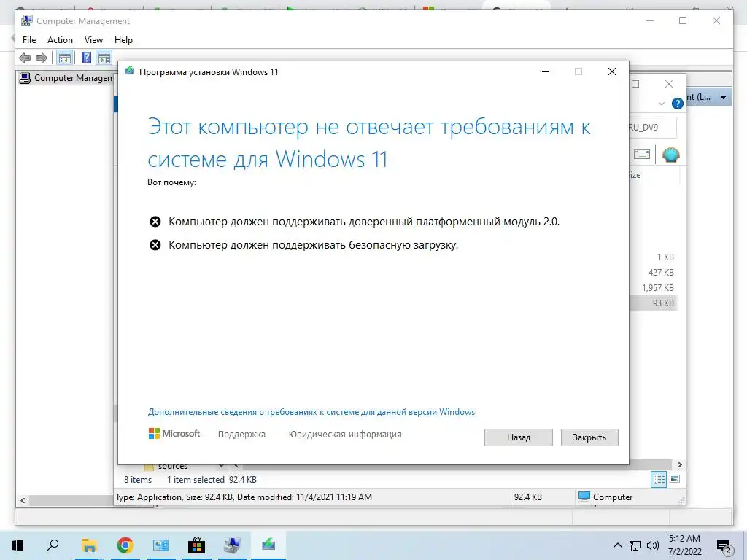Open additional Windows system requirements link
The image size is (747, 560).
coord(311,412)
